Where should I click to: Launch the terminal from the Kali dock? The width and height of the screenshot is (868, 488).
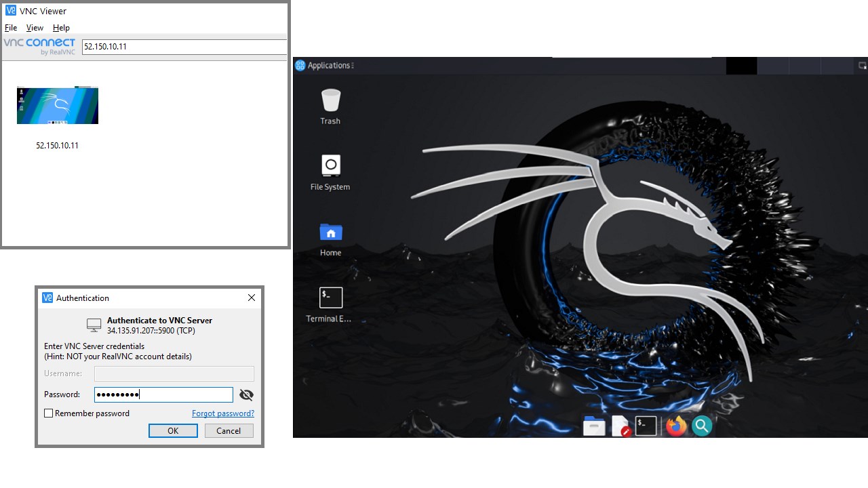pyautogui.click(x=646, y=426)
